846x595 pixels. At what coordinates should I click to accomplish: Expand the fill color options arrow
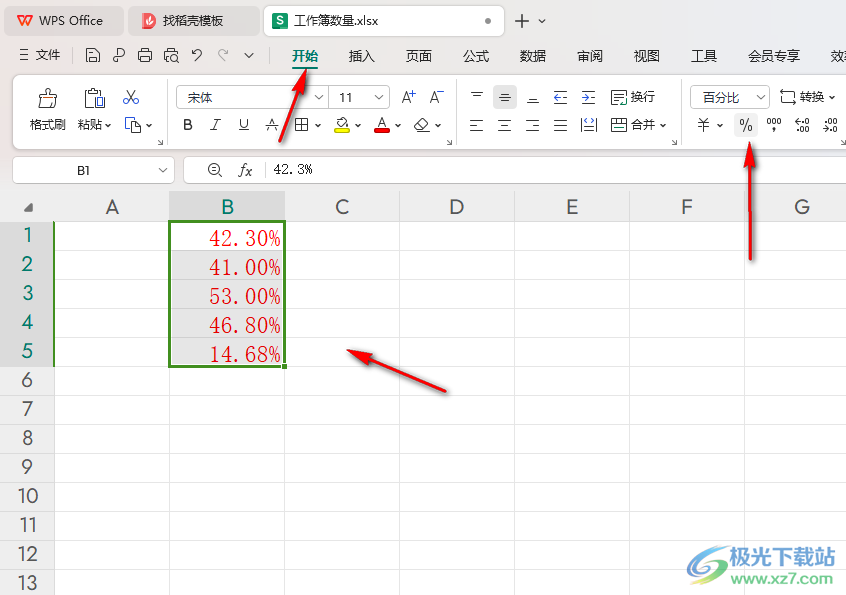(x=358, y=126)
